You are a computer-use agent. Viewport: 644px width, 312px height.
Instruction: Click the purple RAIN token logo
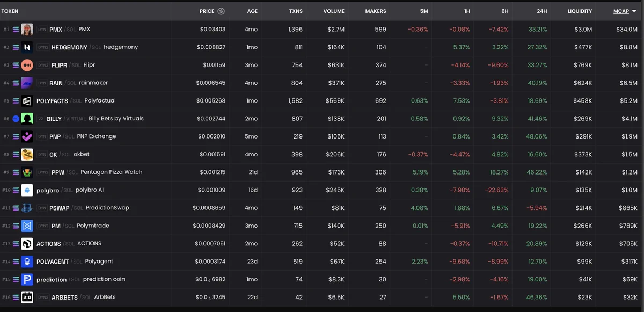pyautogui.click(x=27, y=83)
